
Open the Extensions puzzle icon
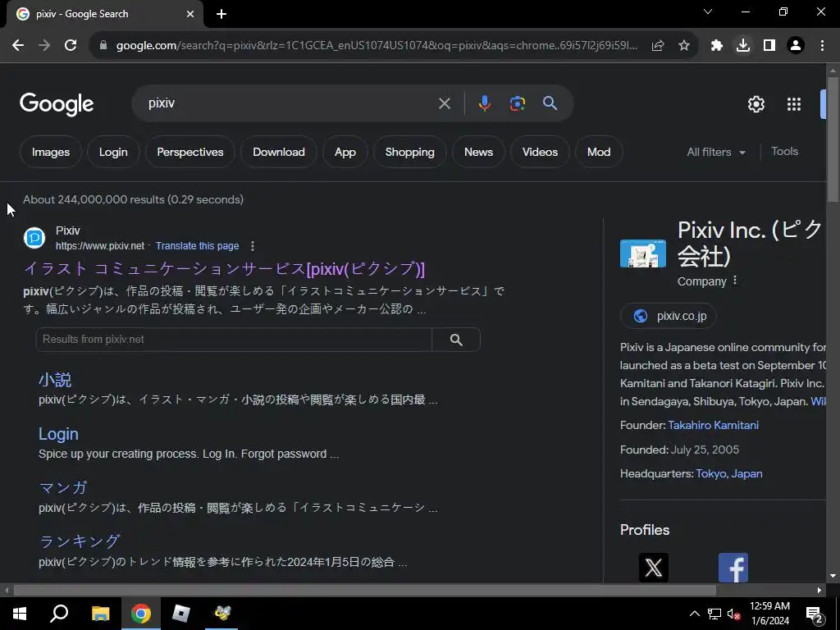coord(717,46)
